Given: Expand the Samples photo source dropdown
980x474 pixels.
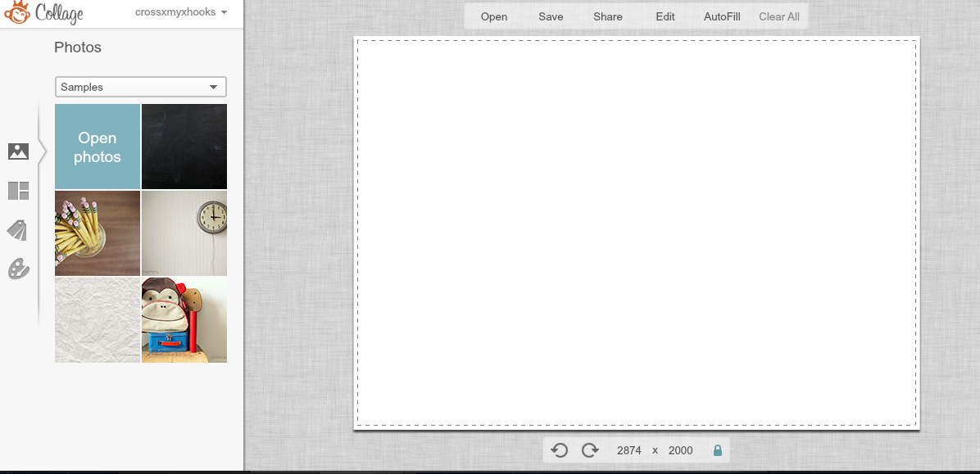Looking at the screenshot, I should (141, 87).
